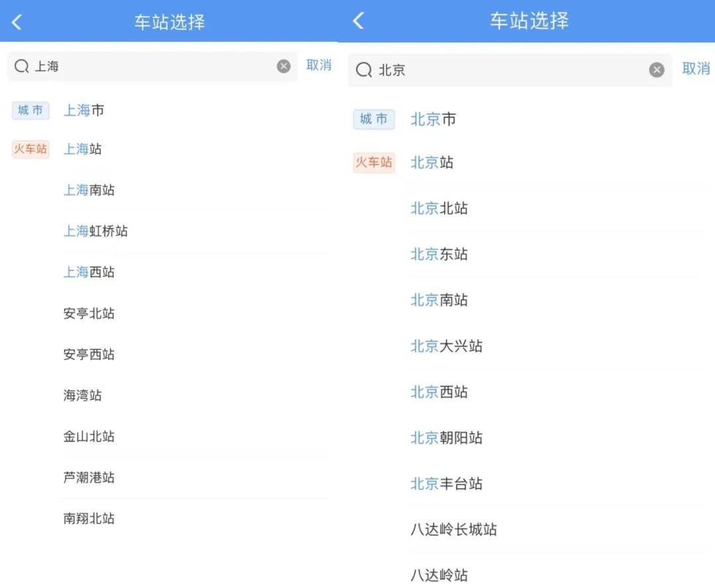This screenshot has height=588, width=715.
Task: Pick 北京南站 in the list
Action: click(x=439, y=300)
